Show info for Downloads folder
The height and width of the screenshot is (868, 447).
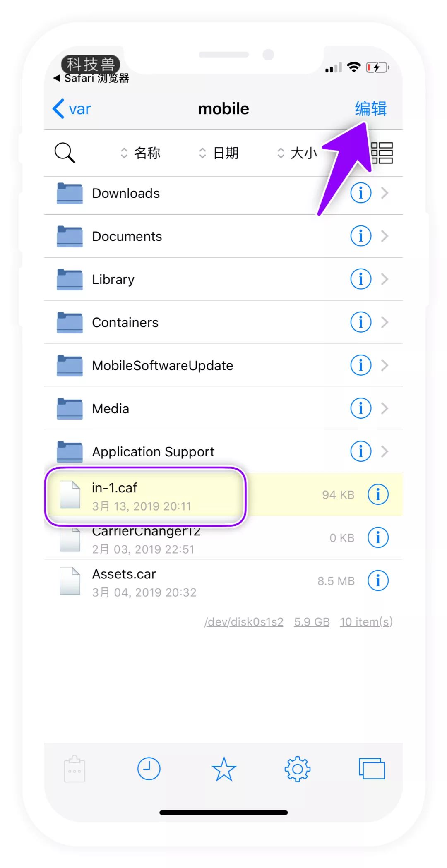click(x=360, y=193)
